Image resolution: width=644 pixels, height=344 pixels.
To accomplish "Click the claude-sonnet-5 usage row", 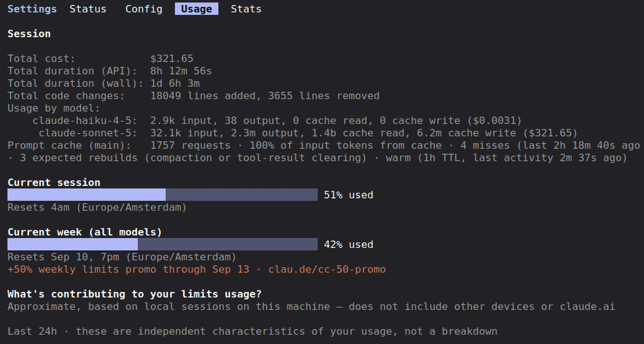I will [x=308, y=133].
